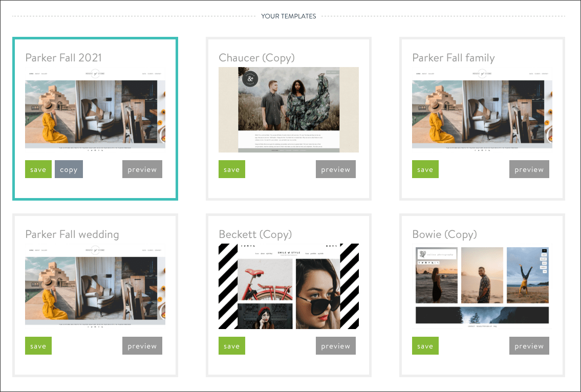Open the Parker Fall 2021 thumbnail
This screenshot has height=392, width=581.
(x=95, y=110)
